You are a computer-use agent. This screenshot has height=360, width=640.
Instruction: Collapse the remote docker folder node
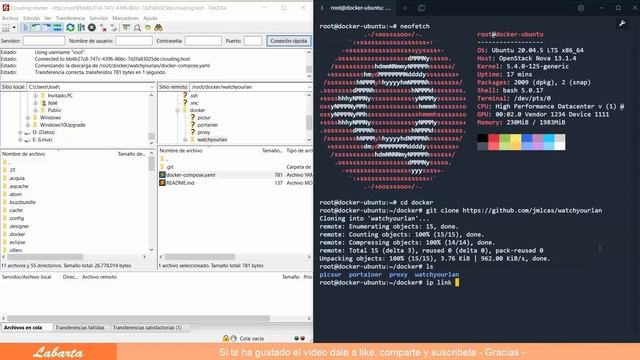178,110
